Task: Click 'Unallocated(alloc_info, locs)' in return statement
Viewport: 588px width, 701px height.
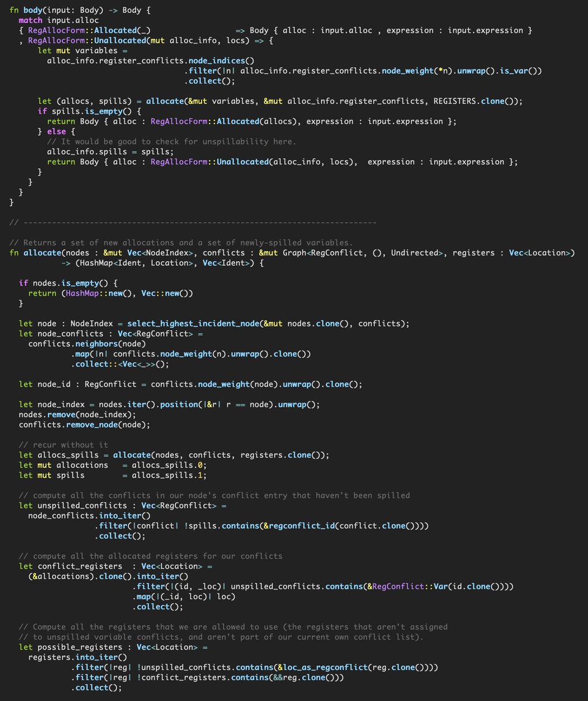Action: 287,162
